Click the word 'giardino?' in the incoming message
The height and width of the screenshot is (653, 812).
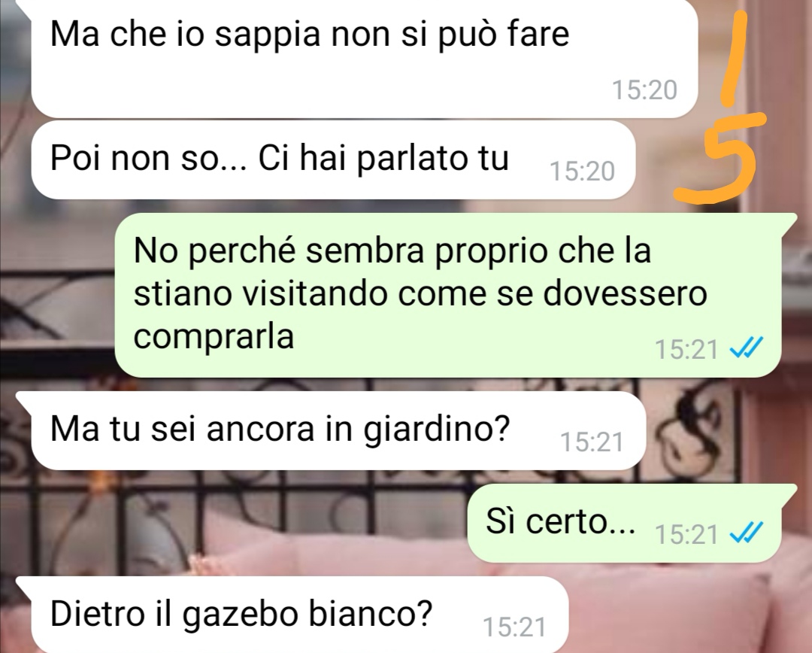click(437, 430)
